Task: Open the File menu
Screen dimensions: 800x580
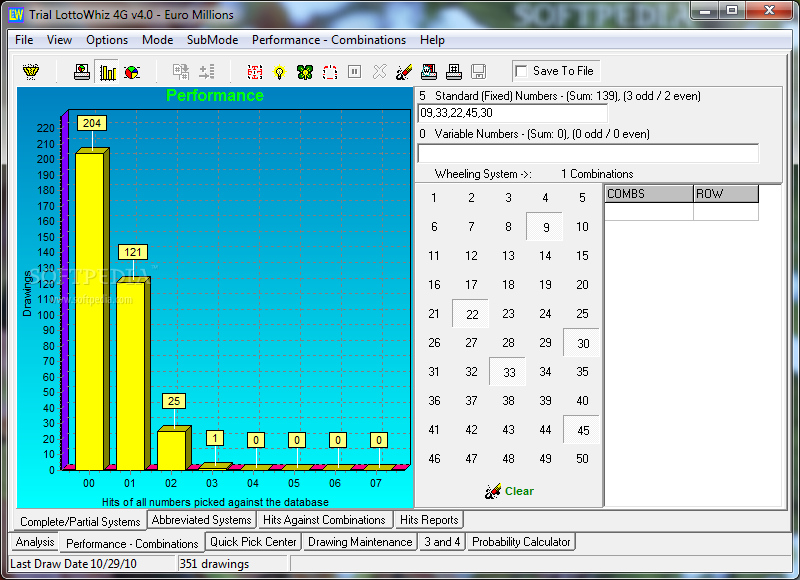Action: (24, 40)
